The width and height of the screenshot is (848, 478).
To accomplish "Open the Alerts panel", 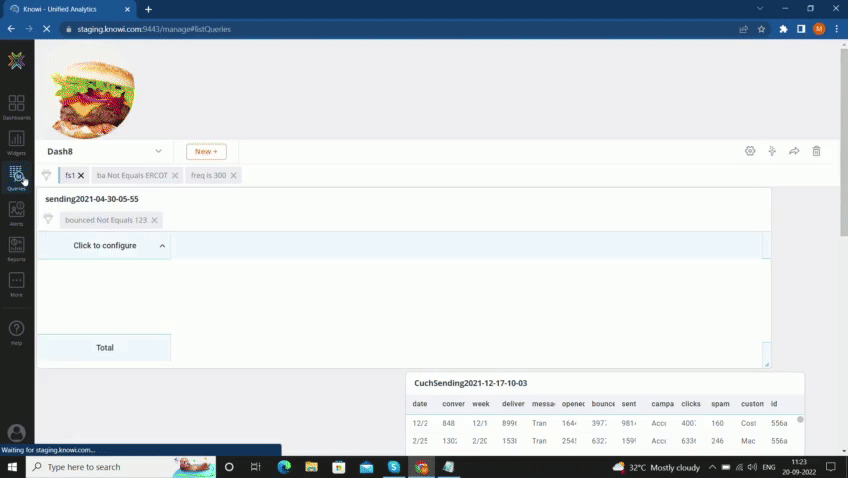I will coord(16,212).
